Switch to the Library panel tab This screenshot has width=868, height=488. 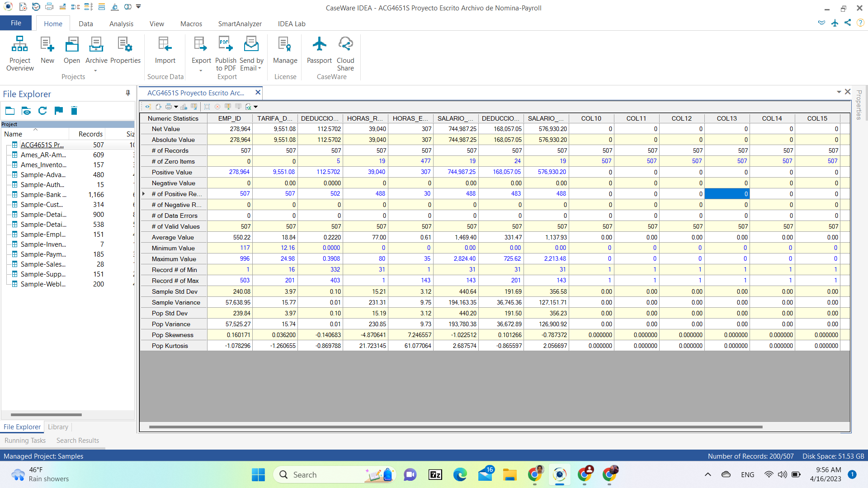tap(58, 427)
